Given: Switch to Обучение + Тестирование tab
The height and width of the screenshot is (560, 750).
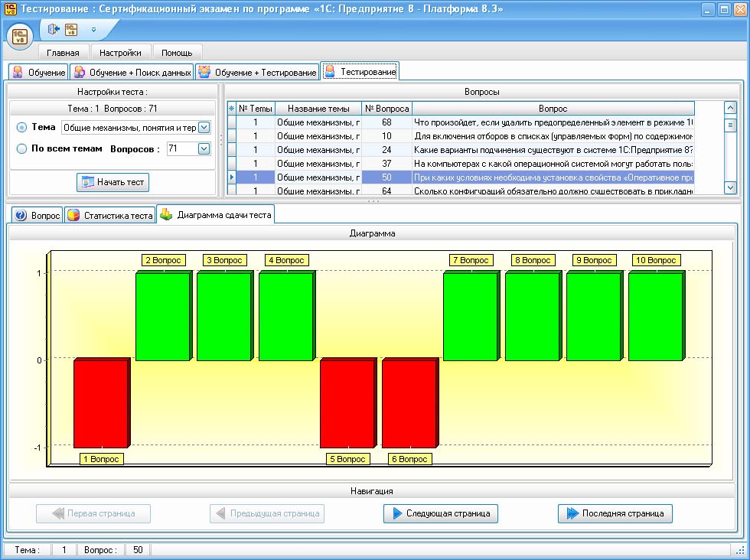Looking at the screenshot, I should click(x=257, y=72).
